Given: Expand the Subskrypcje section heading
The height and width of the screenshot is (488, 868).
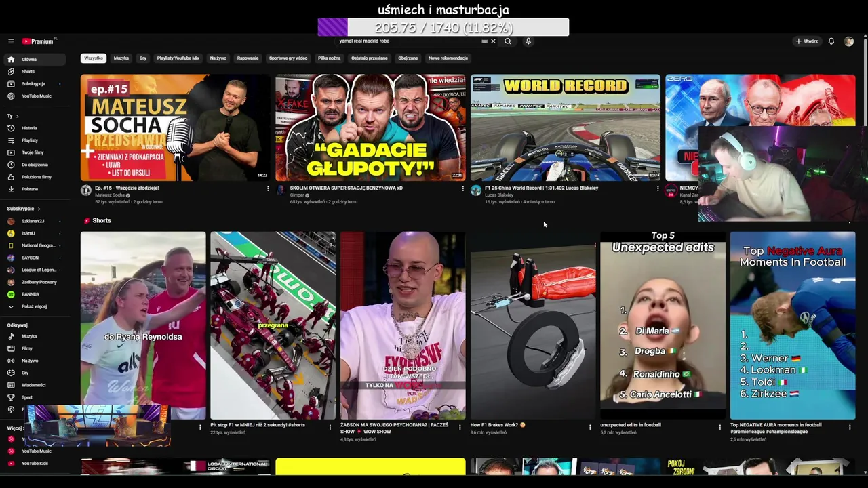Looking at the screenshot, I should click(x=24, y=209).
